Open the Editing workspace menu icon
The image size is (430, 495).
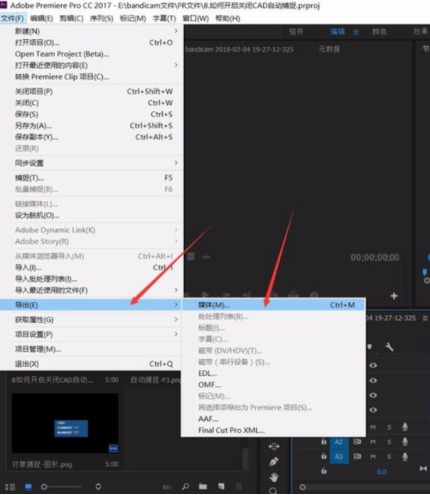pos(356,32)
